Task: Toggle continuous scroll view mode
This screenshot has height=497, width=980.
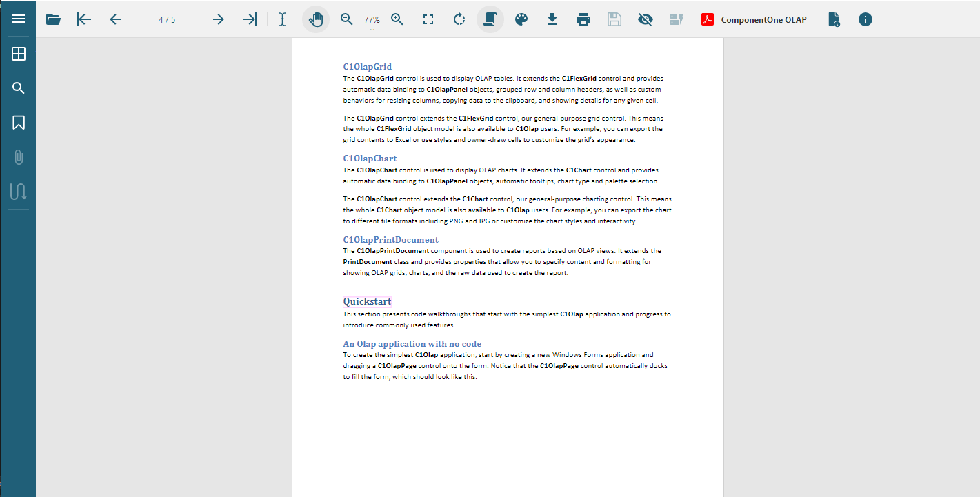Action: click(490, 19)
